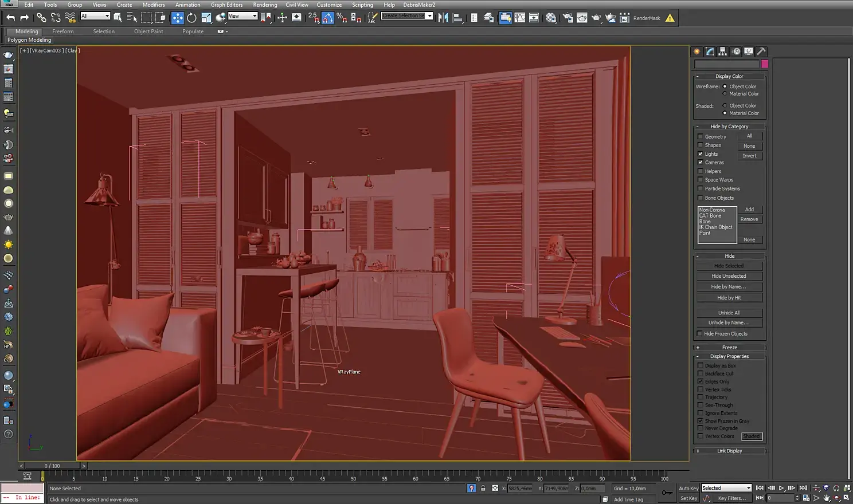Viewport: 853px width, 504px height.
Task: Activate the Select and Move tool
Action: click(178, 18)
